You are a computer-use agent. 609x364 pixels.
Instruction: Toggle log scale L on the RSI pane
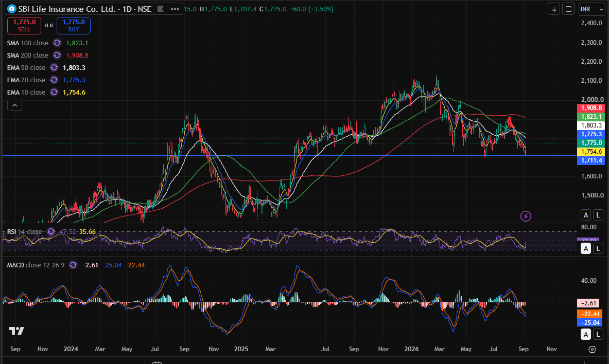point(598,248)
